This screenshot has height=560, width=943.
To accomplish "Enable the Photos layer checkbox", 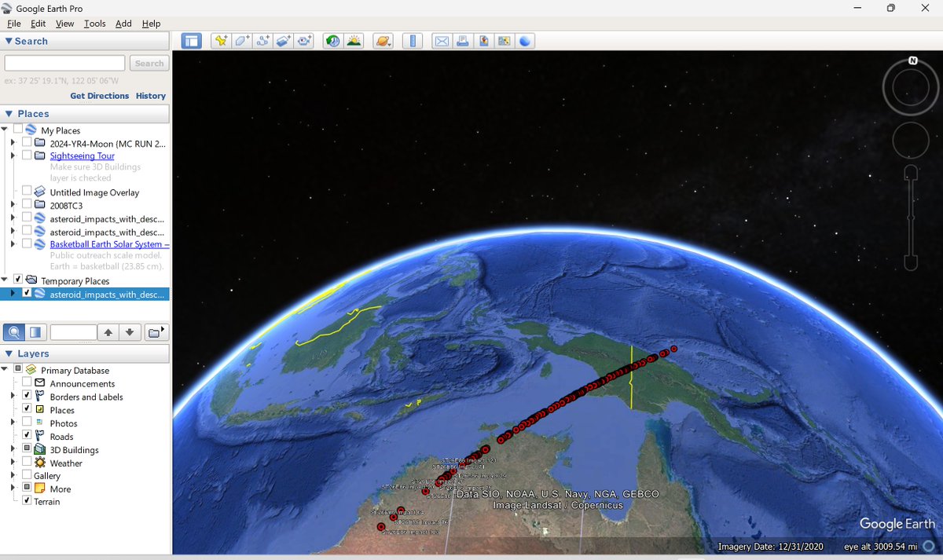I will [x=27, y=422].
